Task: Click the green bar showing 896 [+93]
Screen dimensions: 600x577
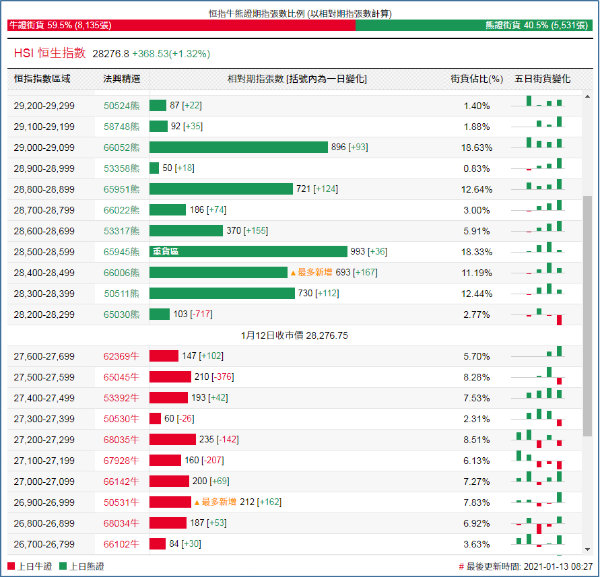Action: [x=238, y=147]
